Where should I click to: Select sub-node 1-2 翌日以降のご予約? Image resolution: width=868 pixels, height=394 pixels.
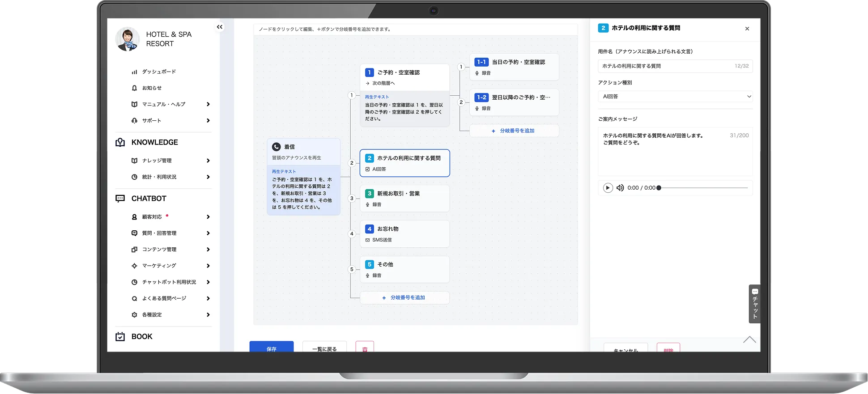(x=514, y=102)
